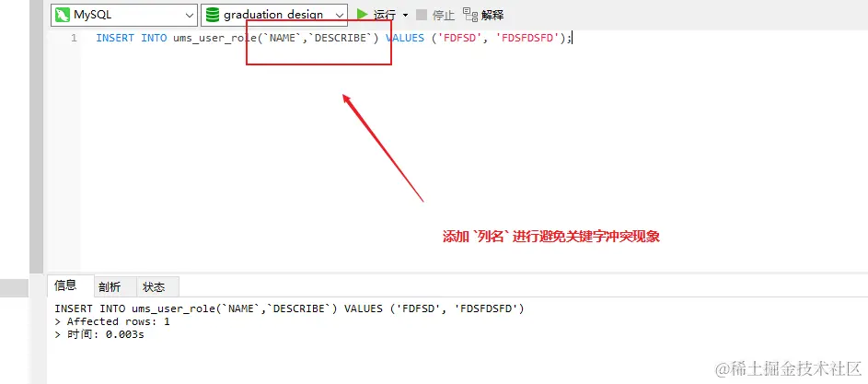
Task: Click the INSERT statement echoed in the info panel
Action: click(x=289, y=308)
